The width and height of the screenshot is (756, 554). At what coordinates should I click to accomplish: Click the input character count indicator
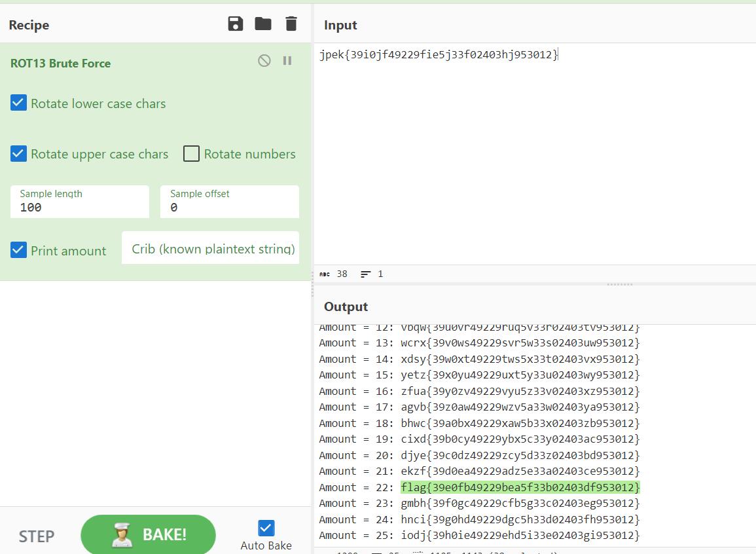tap(338, 274)
